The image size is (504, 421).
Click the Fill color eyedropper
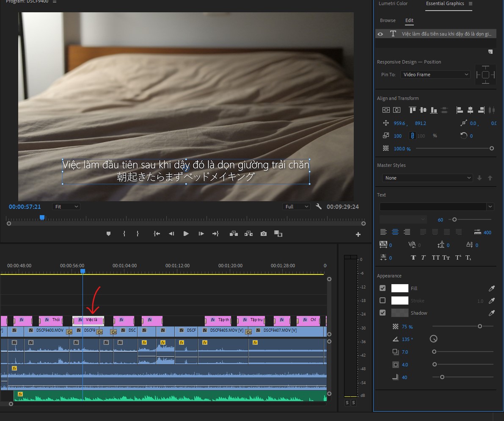(491, 288)
